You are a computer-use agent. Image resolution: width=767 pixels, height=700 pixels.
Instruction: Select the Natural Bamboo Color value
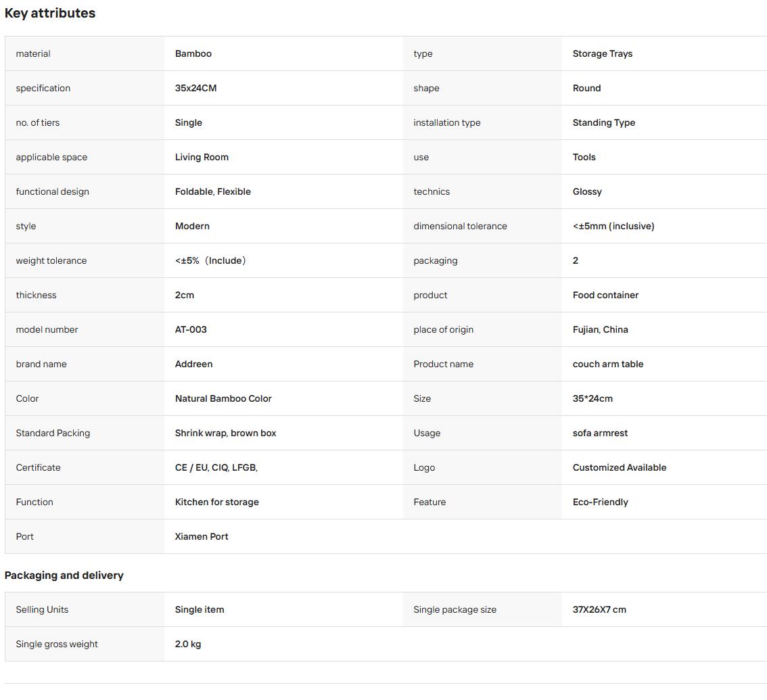[223, 398]
